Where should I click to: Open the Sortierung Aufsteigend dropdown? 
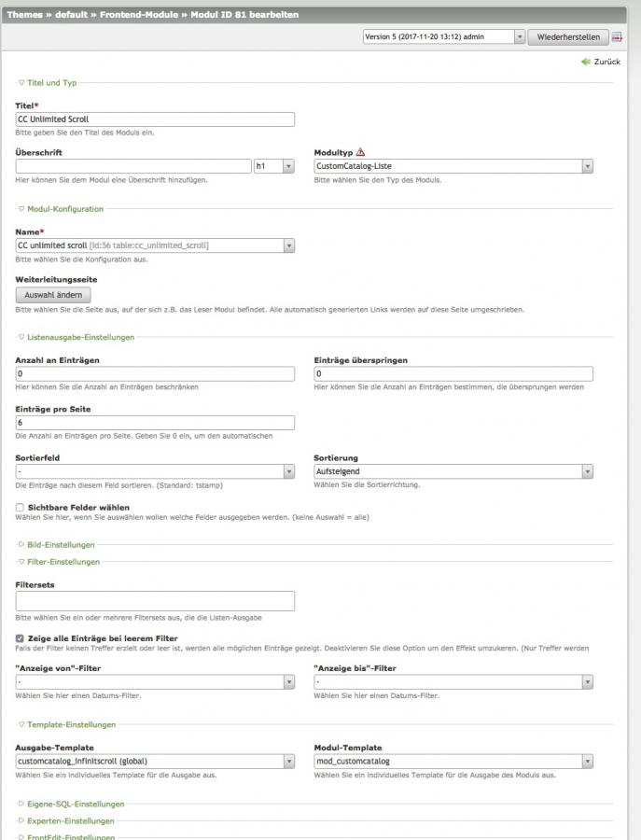(x=453, y=472)
